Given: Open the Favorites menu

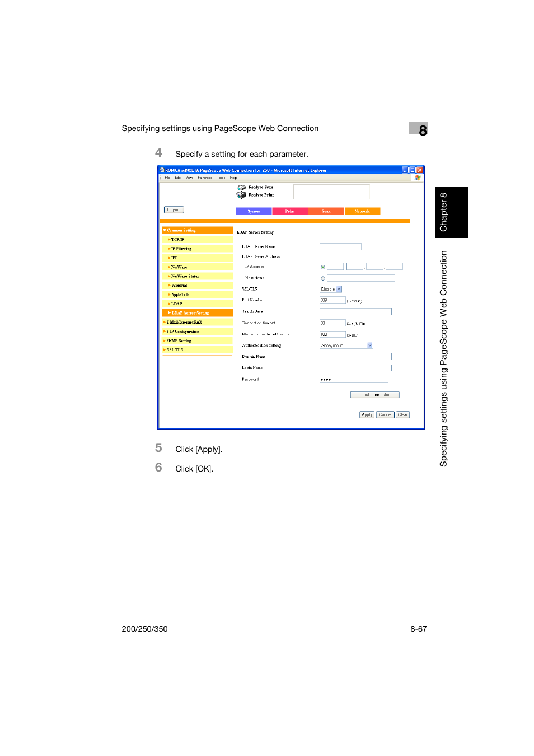Looking at the screenshot, I should 205,178.
